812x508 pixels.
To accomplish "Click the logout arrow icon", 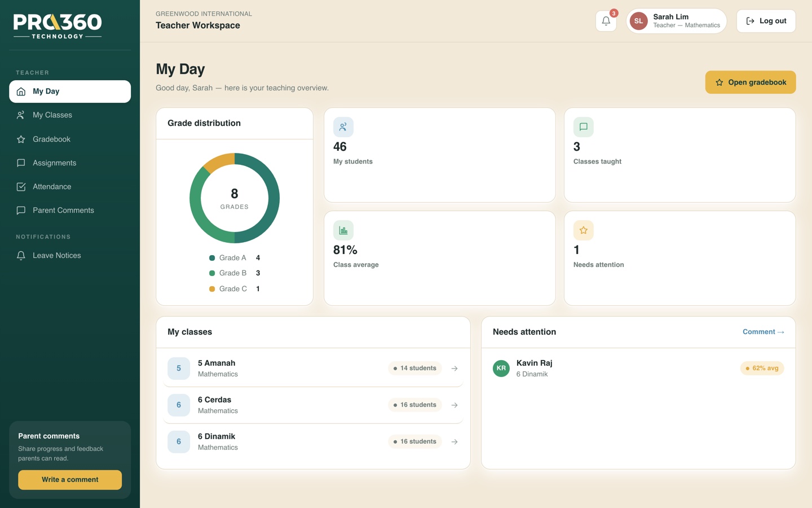I will 750,21.
